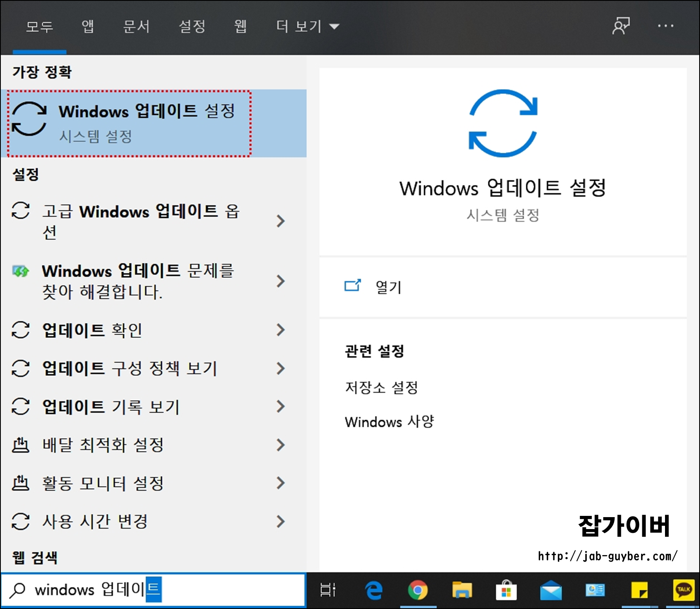700x609 pixels.
Task: Select the 모두 filter tab
Action: (40, 26)
